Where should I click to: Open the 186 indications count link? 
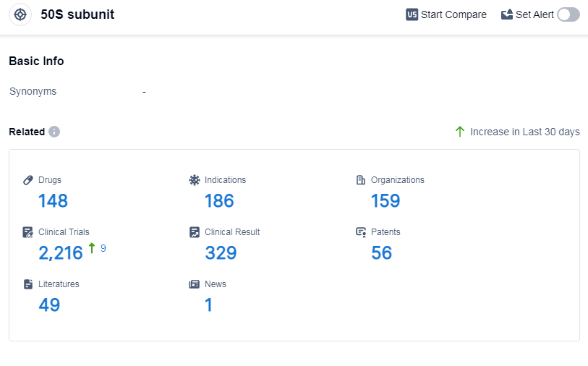pos(219,201)
